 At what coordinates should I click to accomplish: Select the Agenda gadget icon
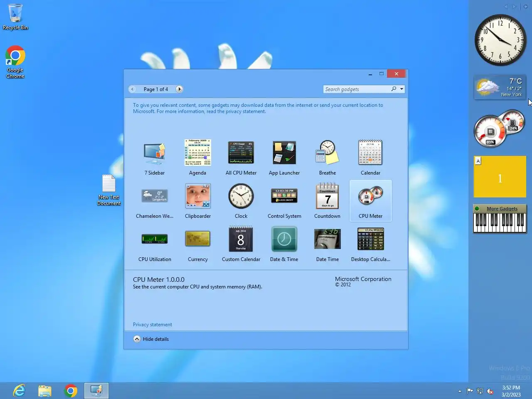click(x=198, y=152)
